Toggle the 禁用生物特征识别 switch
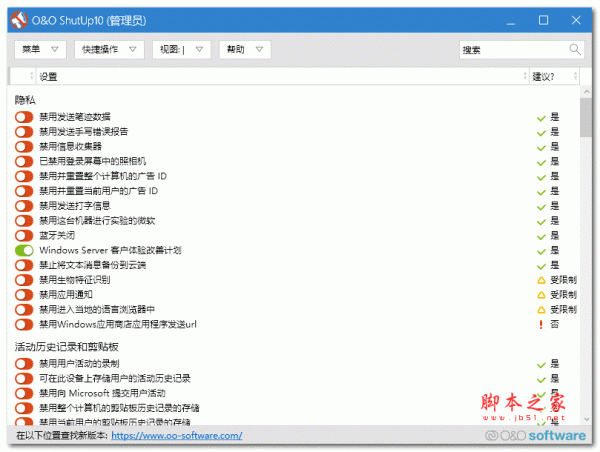The image size is (600, 452). click(24, 280)
